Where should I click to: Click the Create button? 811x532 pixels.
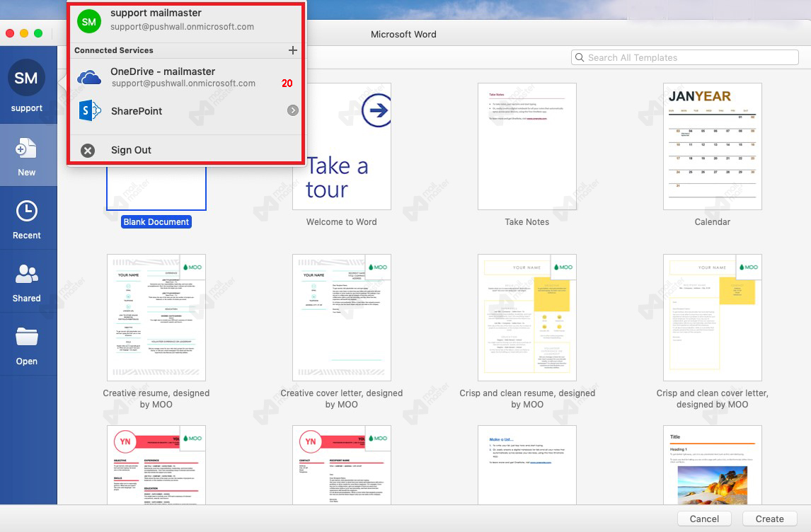pyautogui.click(x=769, y=519)
